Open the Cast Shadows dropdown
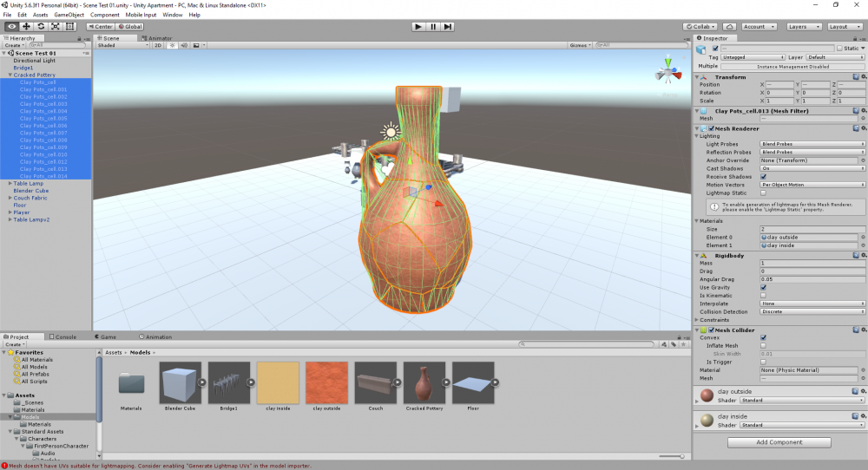This screenshot has width=868, height=470. [812, 168]
